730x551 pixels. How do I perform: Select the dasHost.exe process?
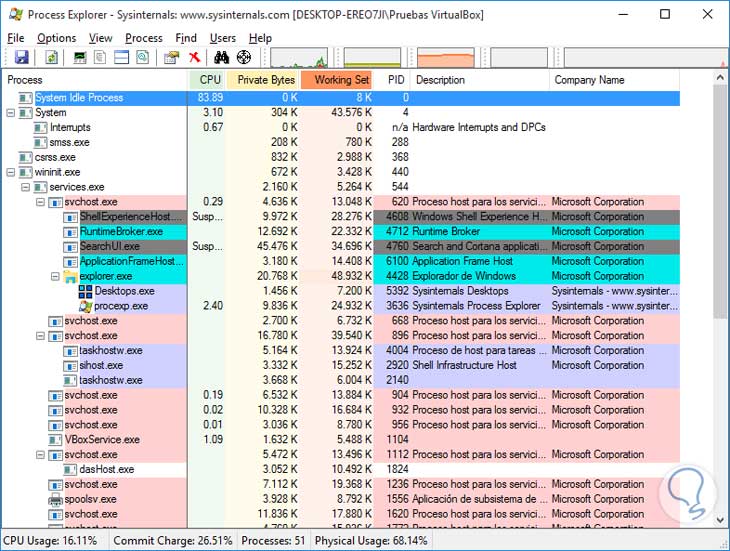(341, 470)
